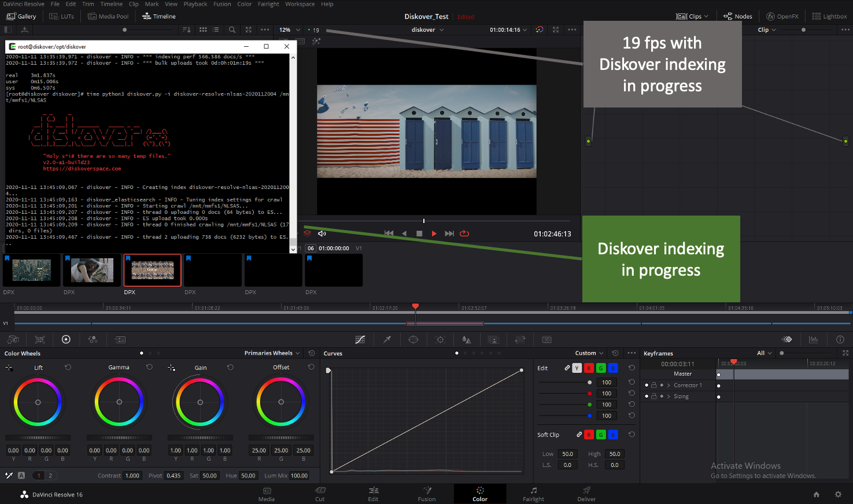Viewport: 853px width, 504px height.
Task: Open the LUTs panel
Action: 61,16
